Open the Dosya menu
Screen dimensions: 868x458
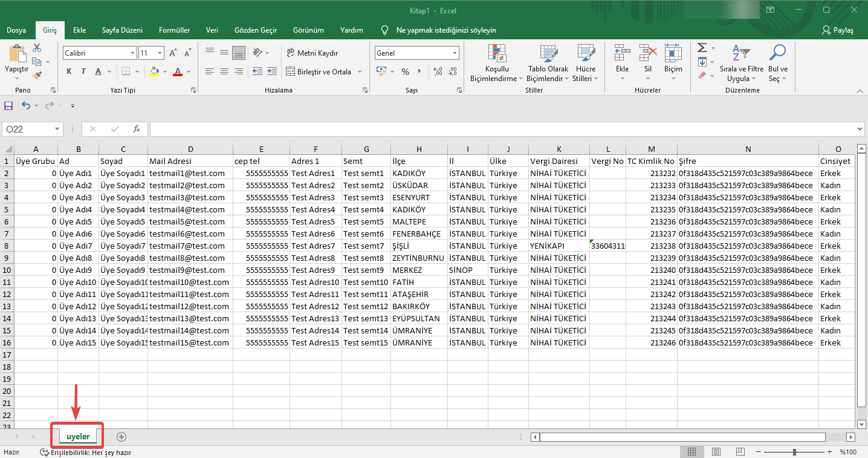coord(16,30)
